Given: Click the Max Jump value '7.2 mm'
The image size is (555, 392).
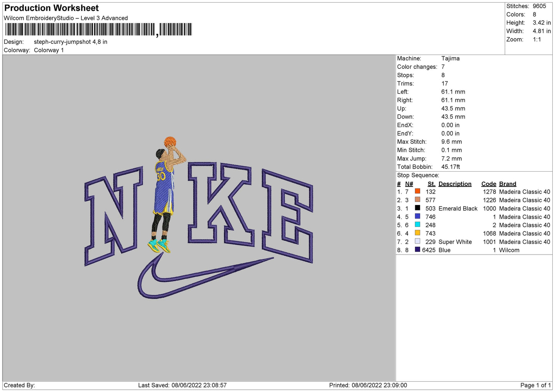Looking at the screenshot, I should pyautogui.click(x=452, y=159).
